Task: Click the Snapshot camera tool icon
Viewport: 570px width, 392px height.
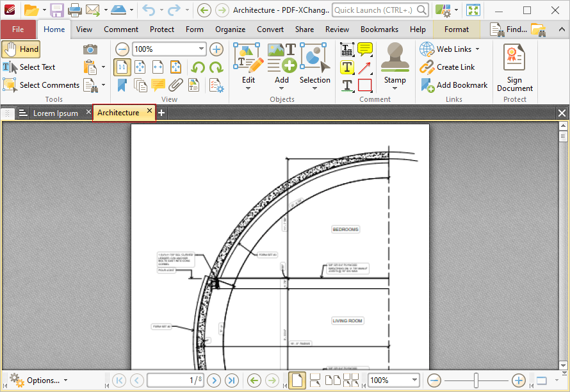Action: coord(90,49)
